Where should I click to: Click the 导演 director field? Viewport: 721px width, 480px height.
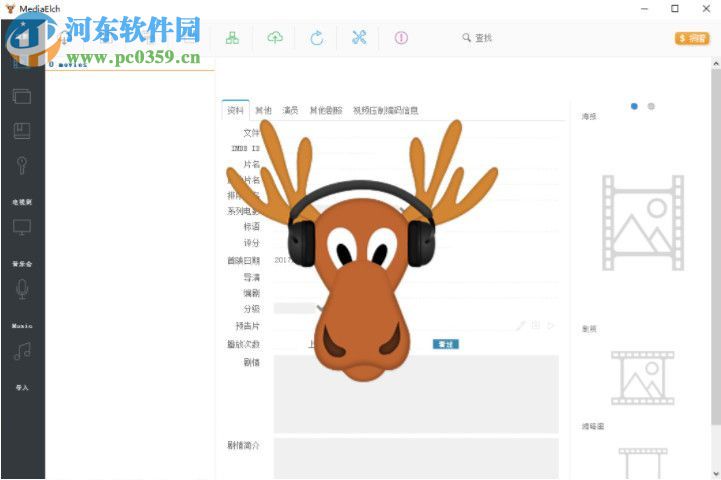click(416, 277)
